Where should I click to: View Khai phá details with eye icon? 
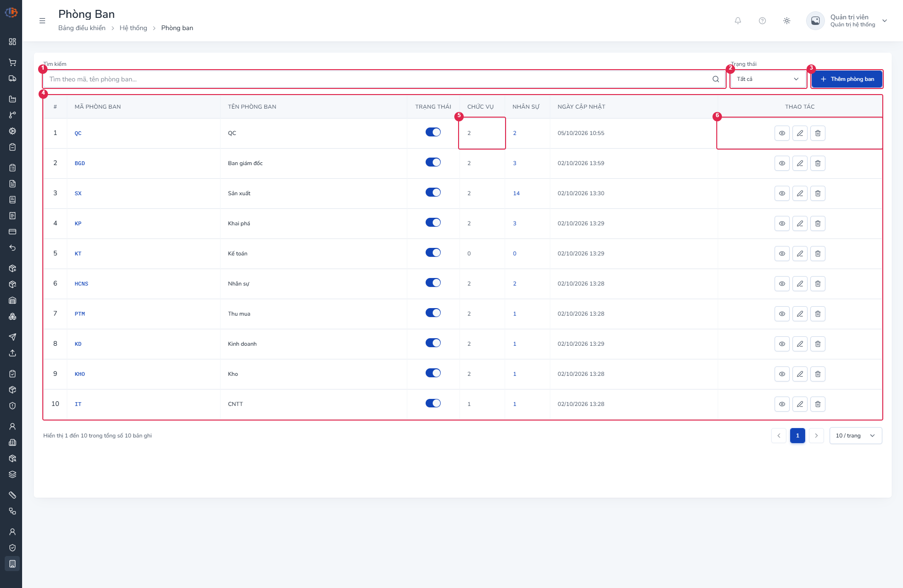click(x=782, y=223)
